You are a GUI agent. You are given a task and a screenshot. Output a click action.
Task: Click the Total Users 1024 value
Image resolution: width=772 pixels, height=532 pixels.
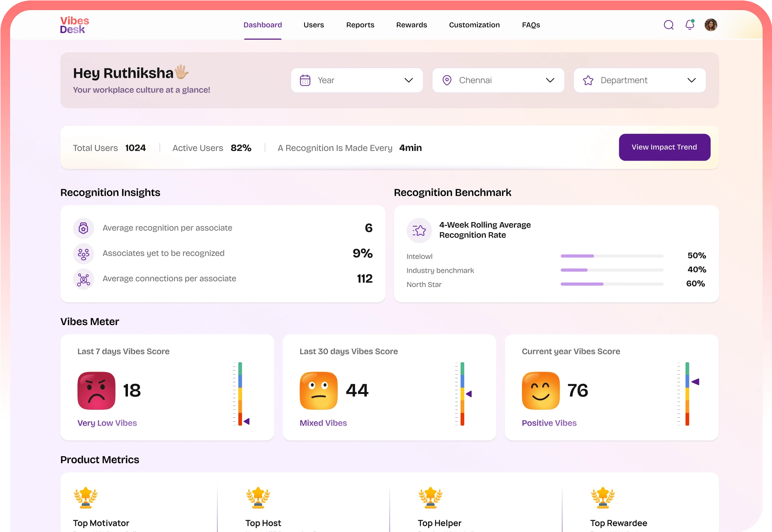(x=136, y=148)
